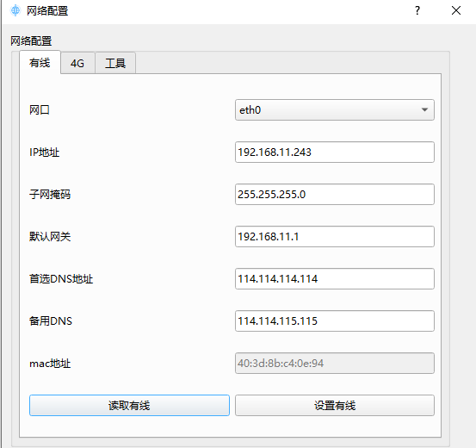
Task: Click the 首选DNS地址 input field
Action: 335,279
